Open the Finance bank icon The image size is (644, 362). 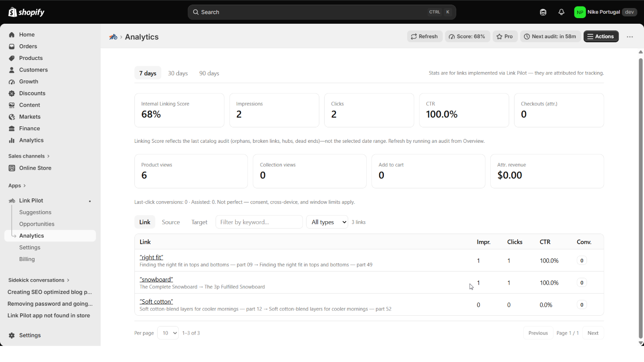point(12,128)
